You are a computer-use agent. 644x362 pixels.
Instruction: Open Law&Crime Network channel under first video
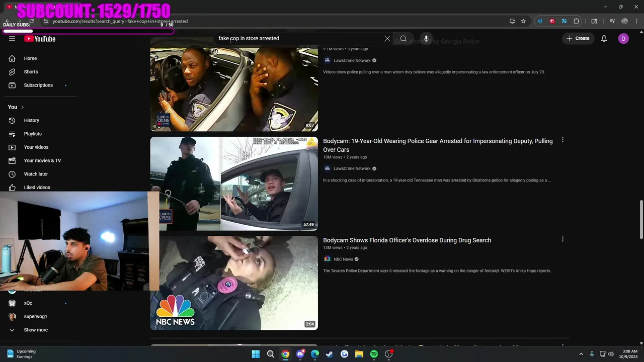coord(352,60)
